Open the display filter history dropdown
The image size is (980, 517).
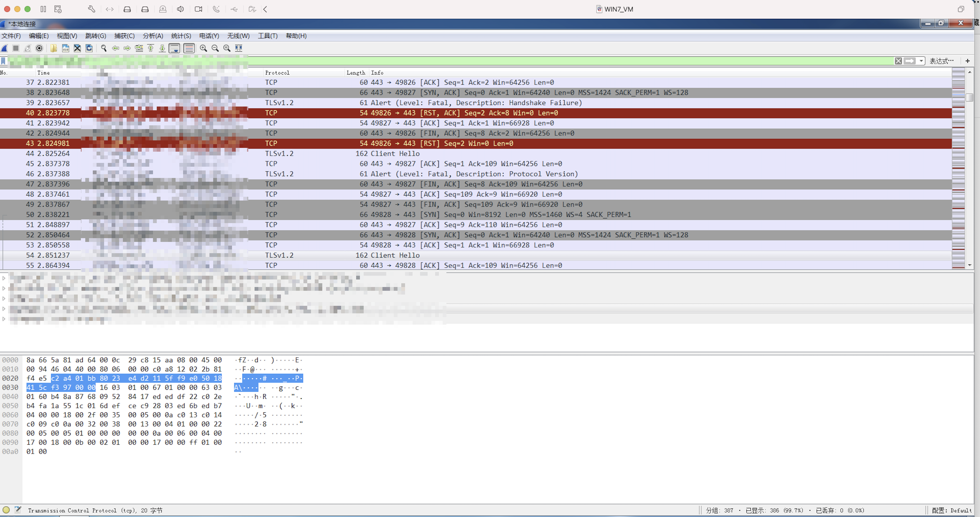[921, 61]
